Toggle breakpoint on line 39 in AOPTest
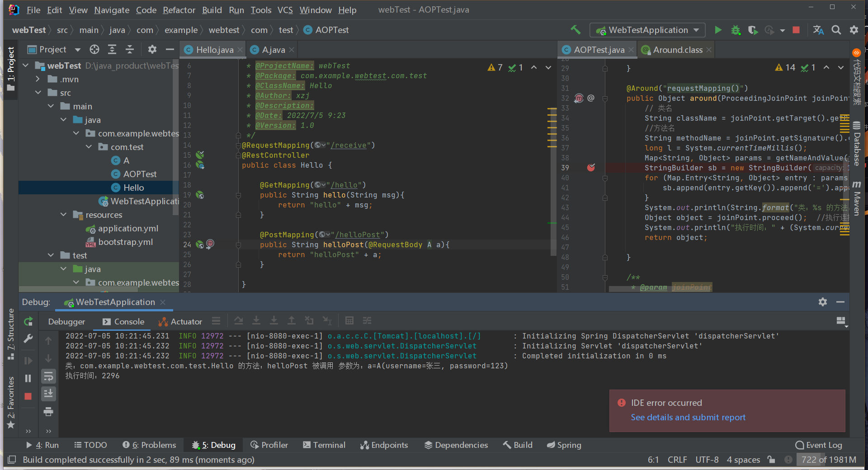This screenshot has width=868, height=470. [x=591, y=168]
